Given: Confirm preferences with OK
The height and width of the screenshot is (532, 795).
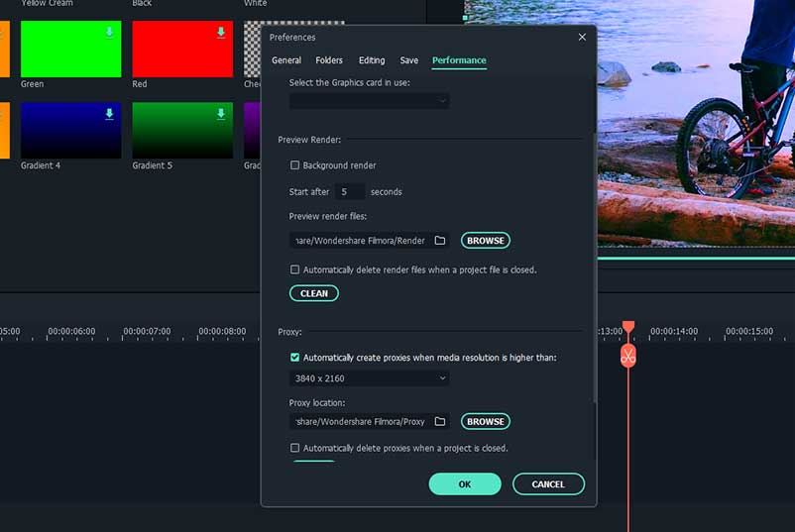Looking at the screenshot, I should (x=465, y=484).
